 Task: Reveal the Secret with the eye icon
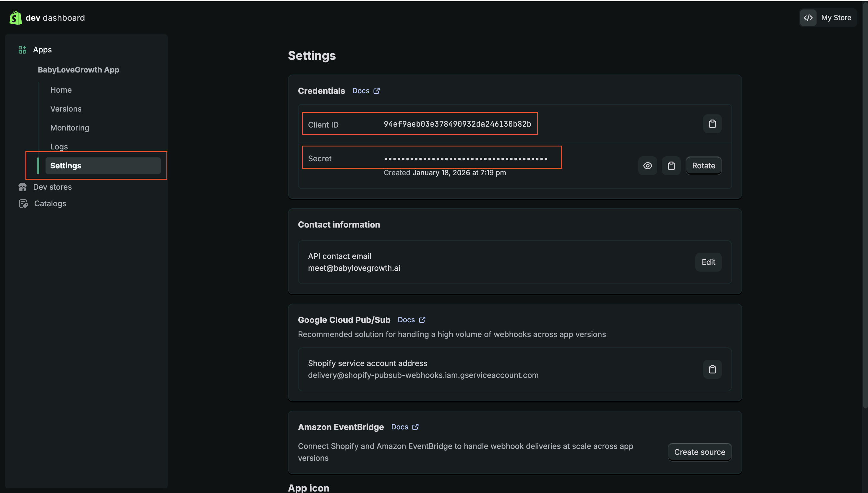point(647,166)
